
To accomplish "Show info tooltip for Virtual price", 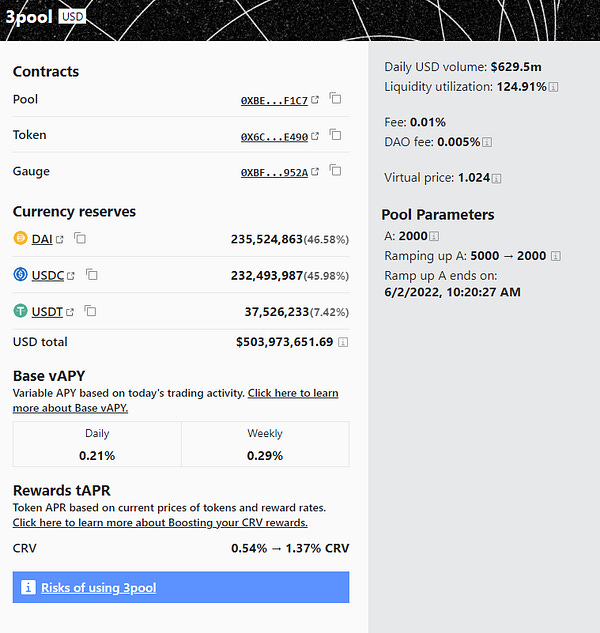I will pyautogui.click(x=497, y=178).
